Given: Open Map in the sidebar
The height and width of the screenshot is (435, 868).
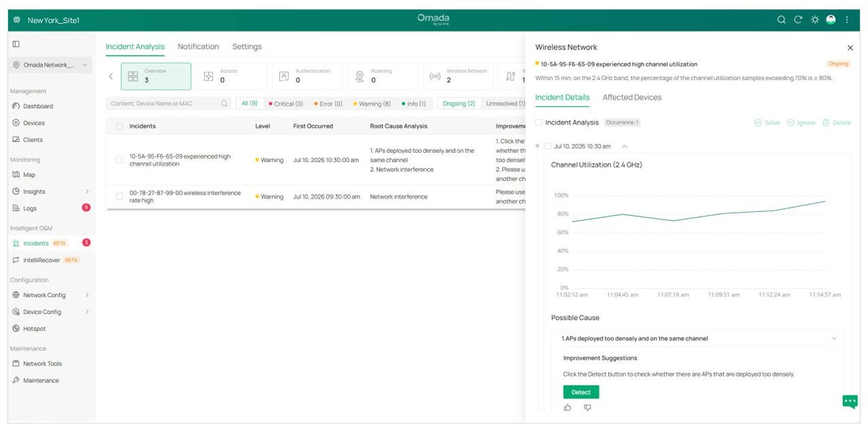Looking at the screenshot, I should coord(29,174).
